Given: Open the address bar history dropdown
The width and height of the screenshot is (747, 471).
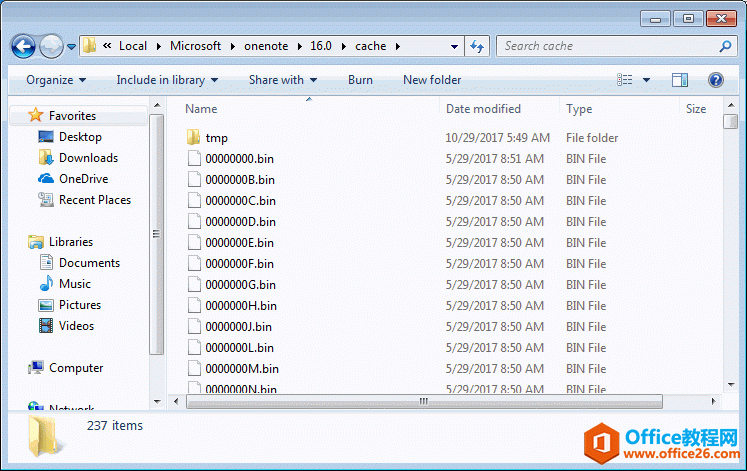Looking at the screenshot, I should pyautogui.click(x=454, y=47).
